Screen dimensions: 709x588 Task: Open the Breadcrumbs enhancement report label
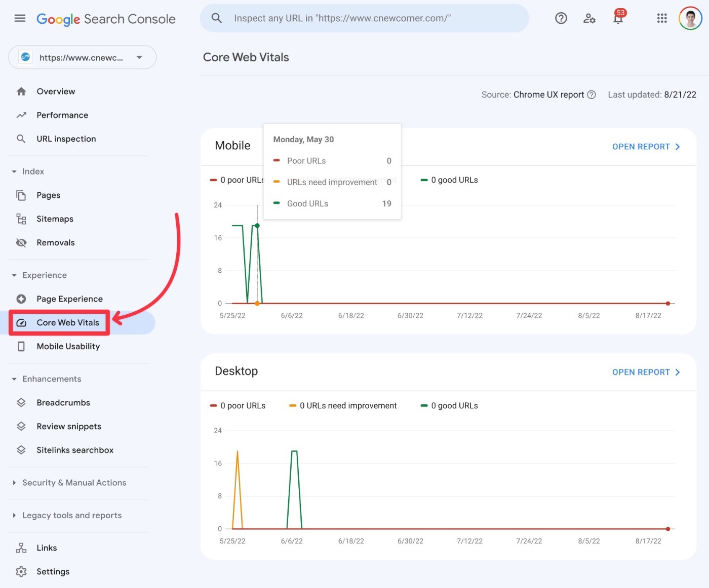click(x=63, y=402)
